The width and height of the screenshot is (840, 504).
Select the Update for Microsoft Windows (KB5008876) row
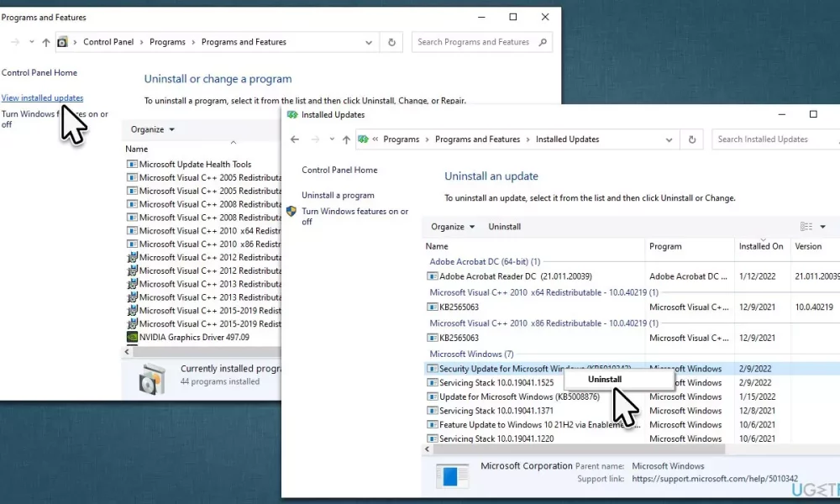point(633,396)
